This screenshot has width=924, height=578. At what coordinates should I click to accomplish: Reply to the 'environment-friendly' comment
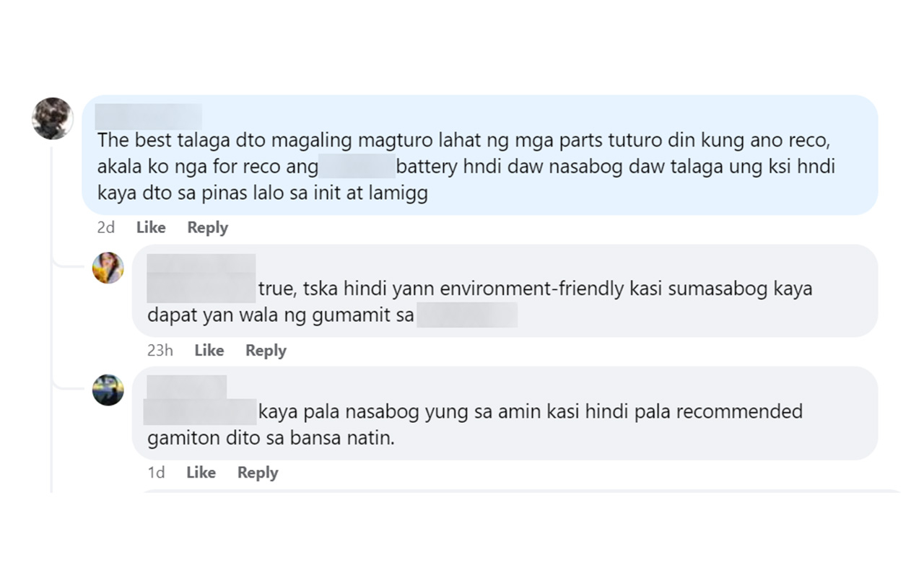pos(266,350)
